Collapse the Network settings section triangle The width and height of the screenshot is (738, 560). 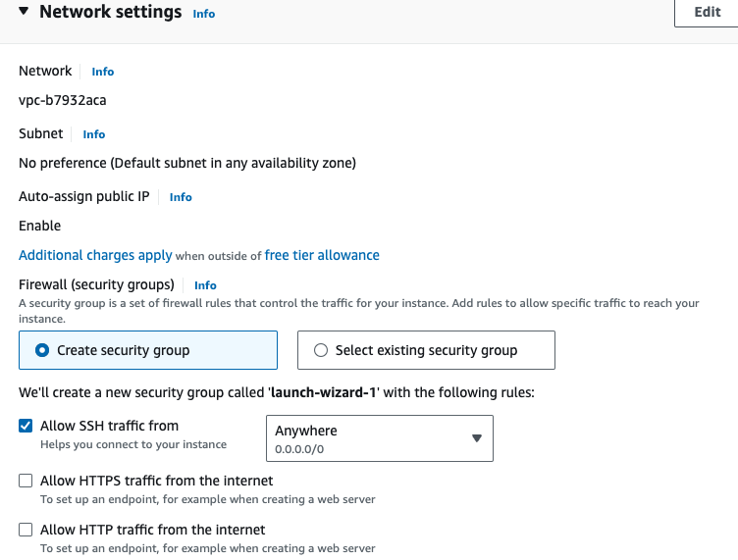coord(24,11)
